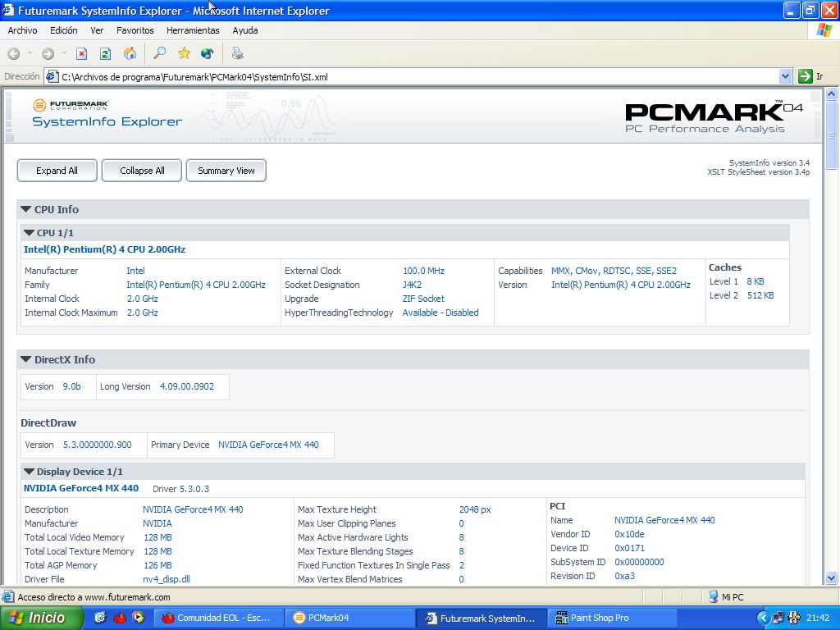Open the Media globe icon

click(x=208, y=53)
